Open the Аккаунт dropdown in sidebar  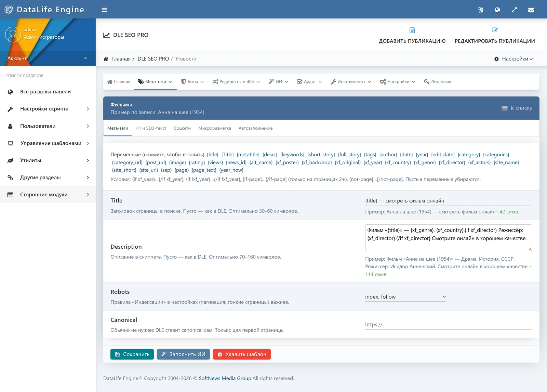pos(48,58)
